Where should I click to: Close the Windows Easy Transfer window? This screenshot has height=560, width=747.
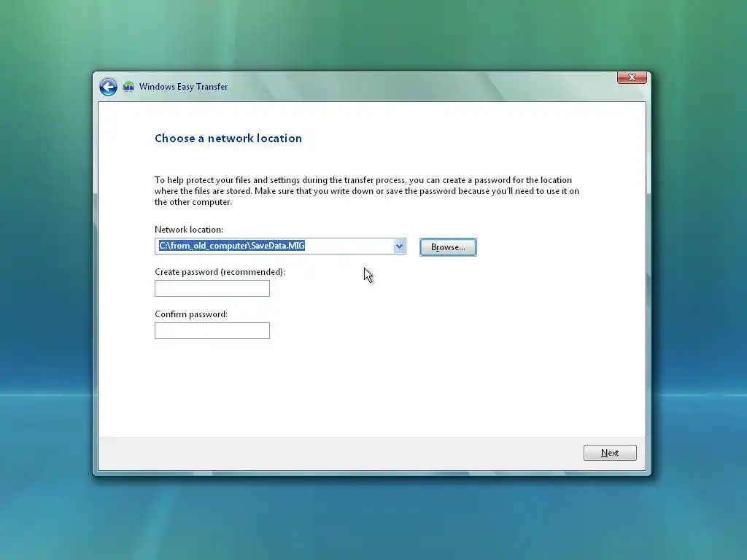click(x=632, y=77)
